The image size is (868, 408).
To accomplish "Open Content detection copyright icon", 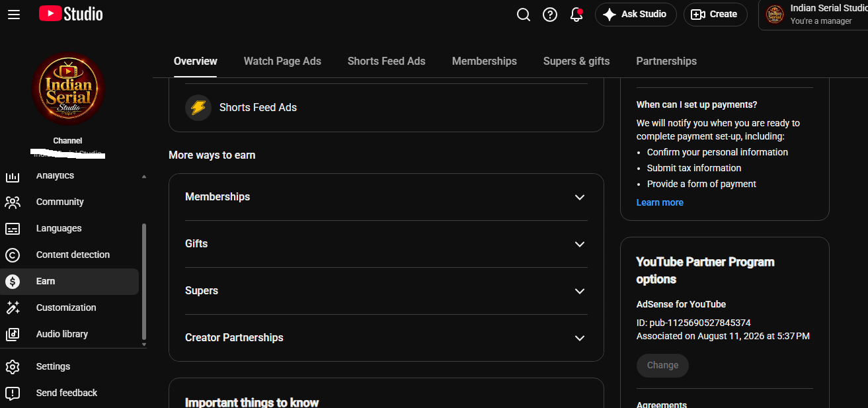I will pyautogui.click(x=13, y=255).
